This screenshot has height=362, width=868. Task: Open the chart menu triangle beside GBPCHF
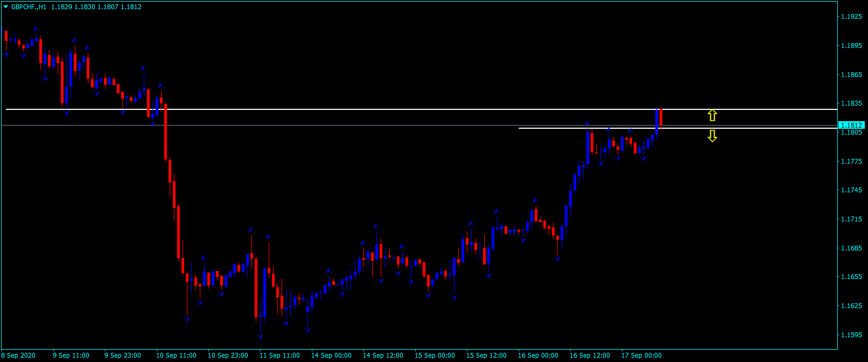tap(6, 7)
